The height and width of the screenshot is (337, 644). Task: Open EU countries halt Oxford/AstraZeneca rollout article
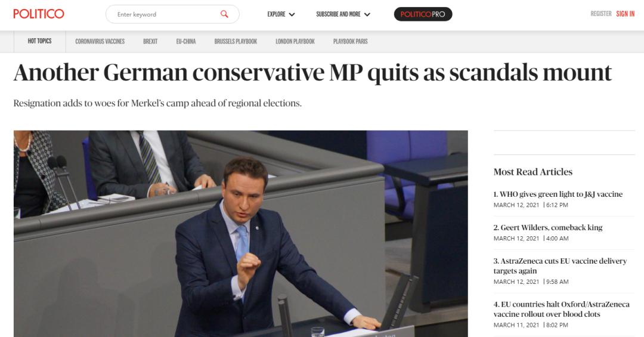pyautogui.click(x=562, y=309)
